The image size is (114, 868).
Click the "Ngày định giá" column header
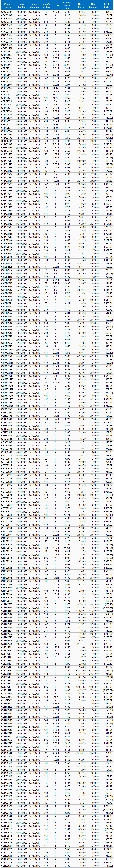pos(34,5)
